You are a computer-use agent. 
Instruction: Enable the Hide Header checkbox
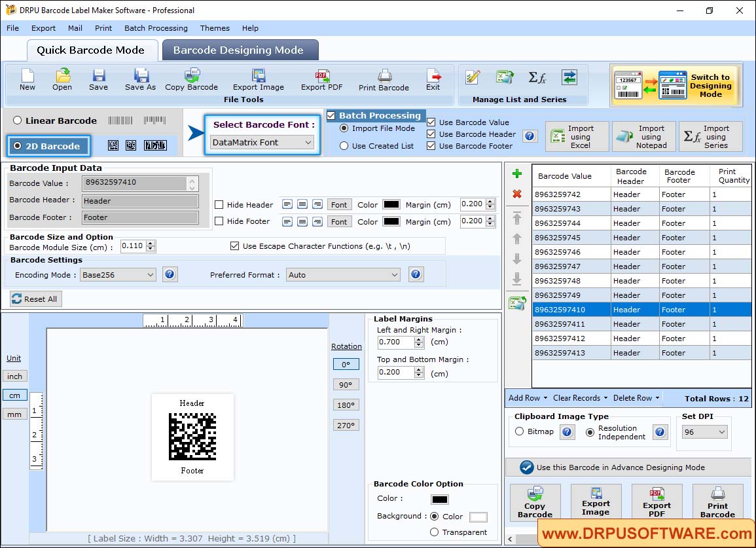(x=219, y=204)
